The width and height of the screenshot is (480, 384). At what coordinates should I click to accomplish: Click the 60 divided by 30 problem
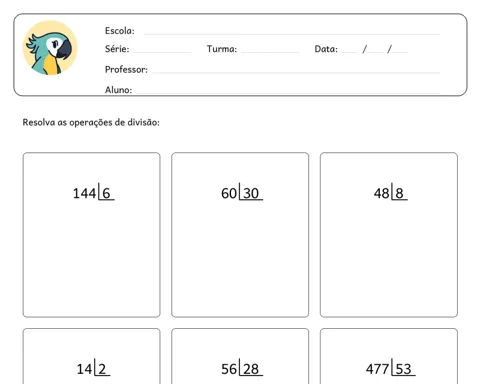coord(240,235)
